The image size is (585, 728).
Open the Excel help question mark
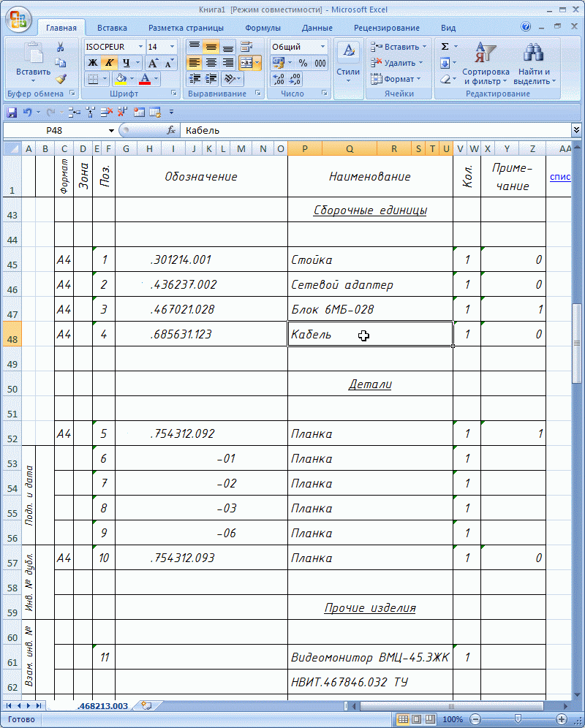click(x=526, y=26)
